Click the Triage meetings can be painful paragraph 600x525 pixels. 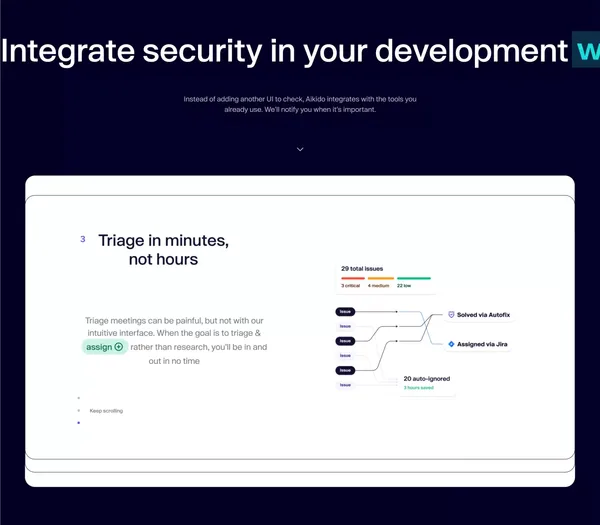[174, 341]
